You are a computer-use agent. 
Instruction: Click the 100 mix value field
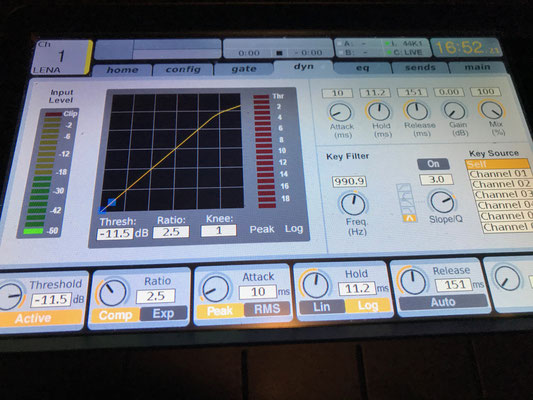[x=485, y=91]
